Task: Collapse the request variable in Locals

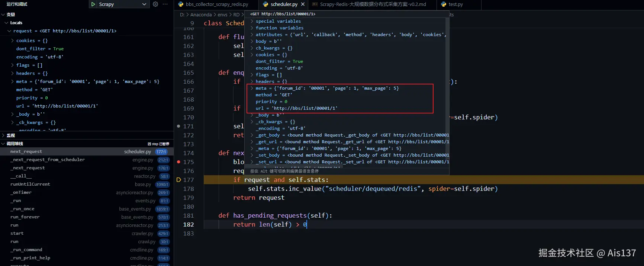Action: point(10,31)
